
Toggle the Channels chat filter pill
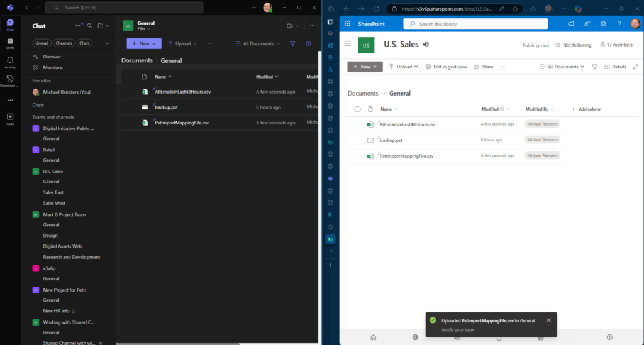pyautogui.click(x=64, y=43)
